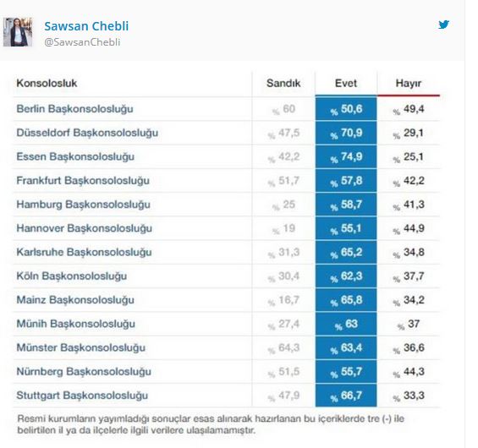Open Sawsan Chebli's profile picture

[x=18, y=32]
